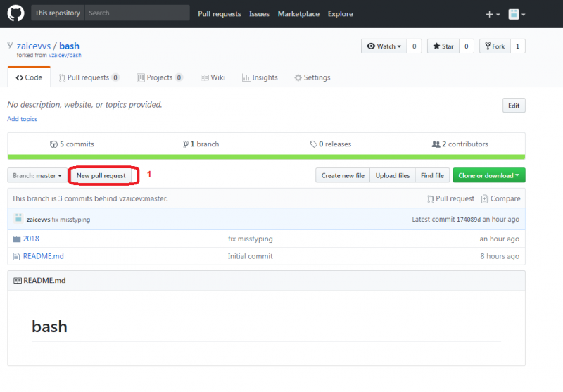Click the Edit description button
This screenshot has height=392, width=563.
(x=514, y=106)
